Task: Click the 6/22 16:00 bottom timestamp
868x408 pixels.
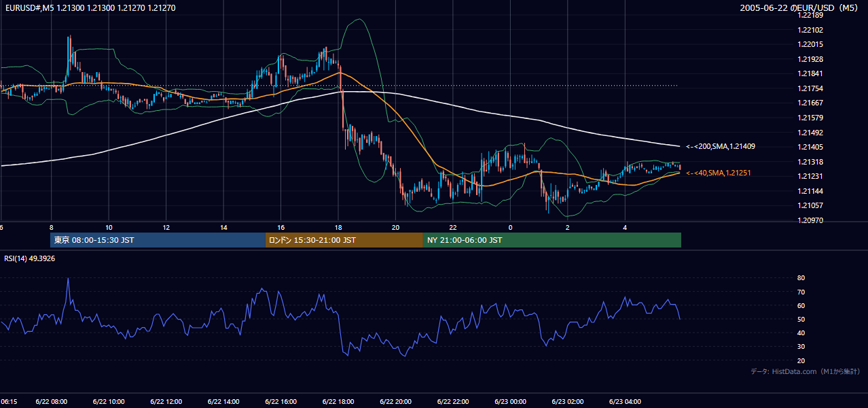Action: point(281,402)
